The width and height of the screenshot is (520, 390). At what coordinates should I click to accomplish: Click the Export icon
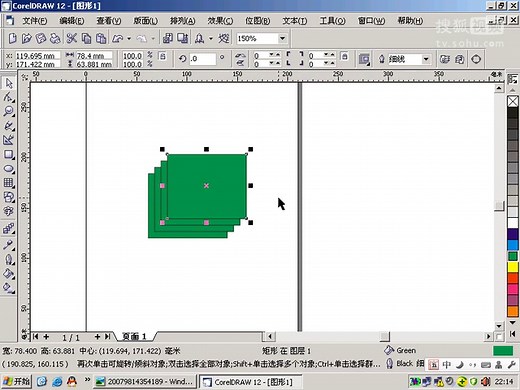pyautogui.click(x=183, y=38)
